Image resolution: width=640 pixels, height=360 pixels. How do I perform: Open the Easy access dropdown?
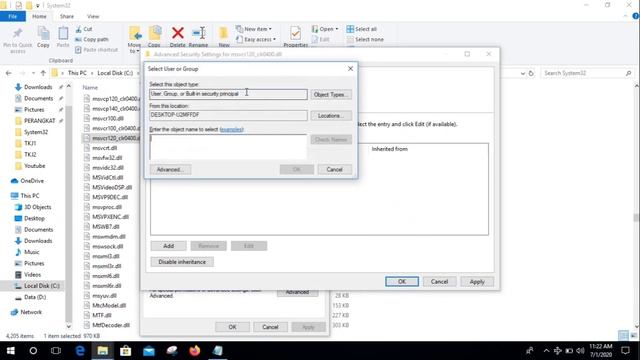(256, 39)
